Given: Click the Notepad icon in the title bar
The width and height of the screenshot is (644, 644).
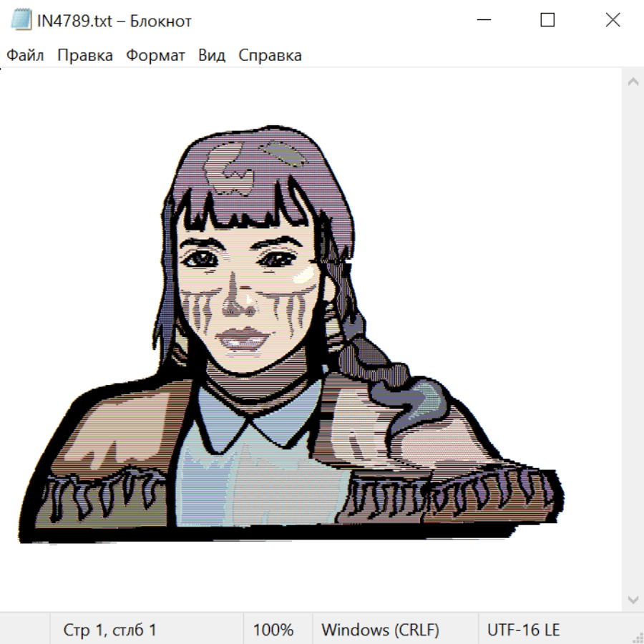Looking at the screenshot, I should pos(21,21).
